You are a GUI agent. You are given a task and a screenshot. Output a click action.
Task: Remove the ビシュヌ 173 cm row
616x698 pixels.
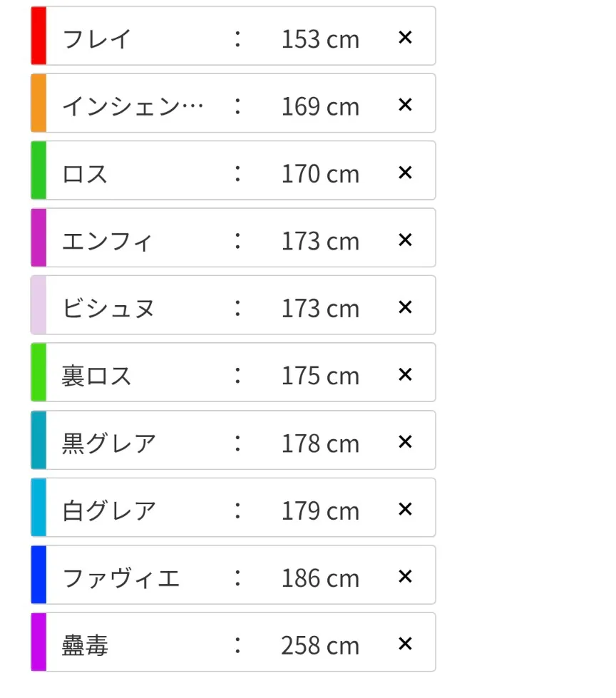(x=405, y=307)
